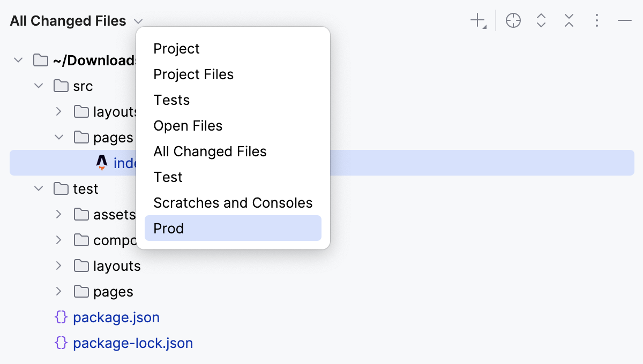Click the folder icon beside test
This screenshot has height=364, width=643.
pyautogui.click(x=61, y=188)
